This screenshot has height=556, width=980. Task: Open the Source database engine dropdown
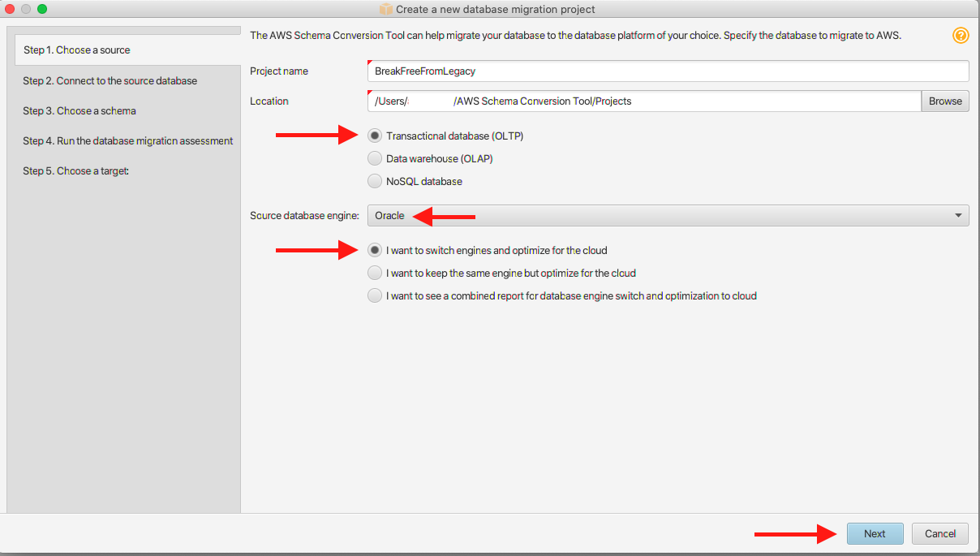point(668,216)
